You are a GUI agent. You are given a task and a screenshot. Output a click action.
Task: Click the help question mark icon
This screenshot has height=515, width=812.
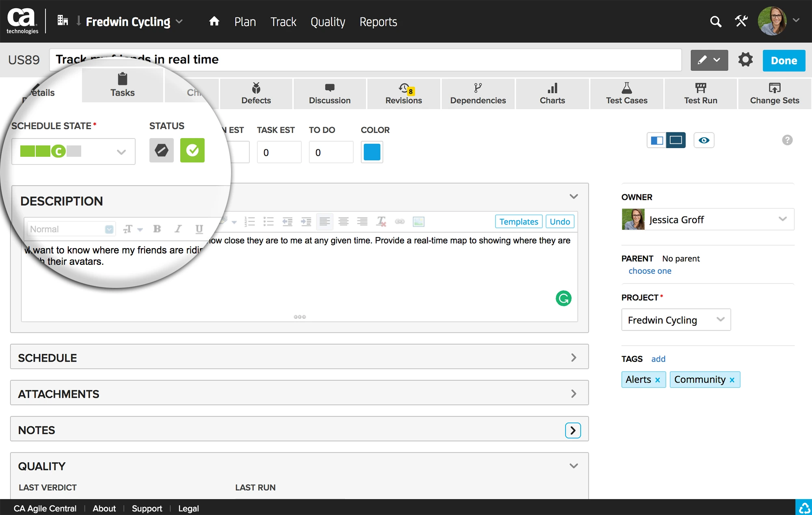787,140
